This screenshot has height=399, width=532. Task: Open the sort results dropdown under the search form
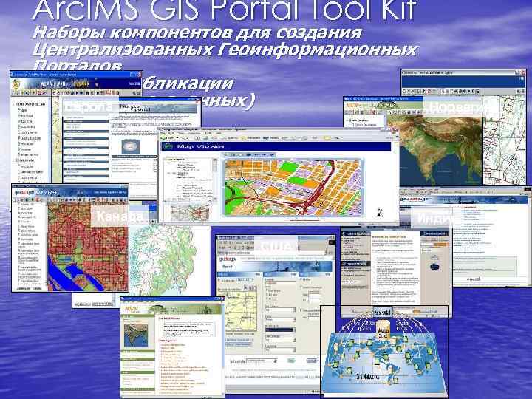tap(262, 361)
